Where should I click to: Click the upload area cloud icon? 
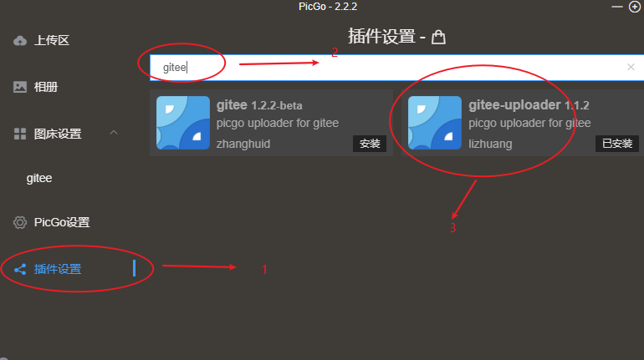[20, 41]
